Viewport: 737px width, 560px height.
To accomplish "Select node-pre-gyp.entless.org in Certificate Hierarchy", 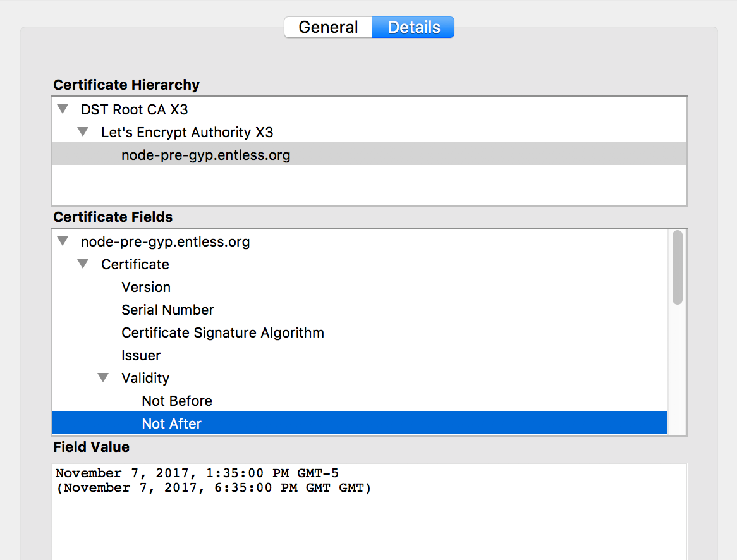I will pos(369,155).
